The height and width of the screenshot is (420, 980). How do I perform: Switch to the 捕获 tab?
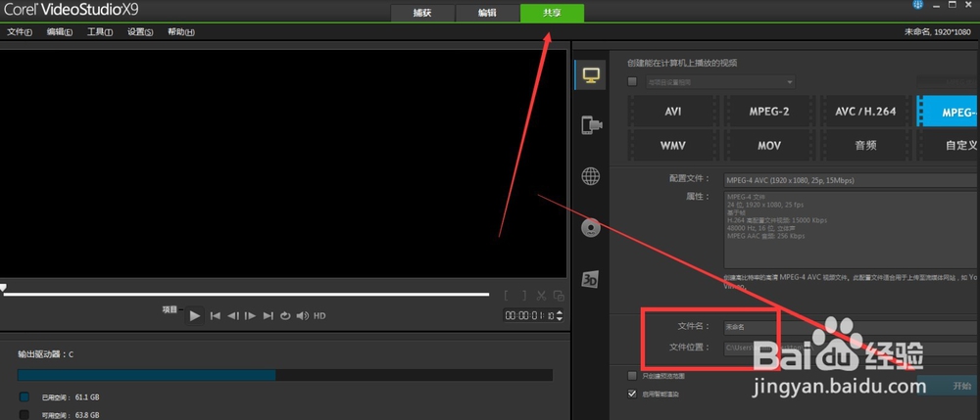coord(422,13)
